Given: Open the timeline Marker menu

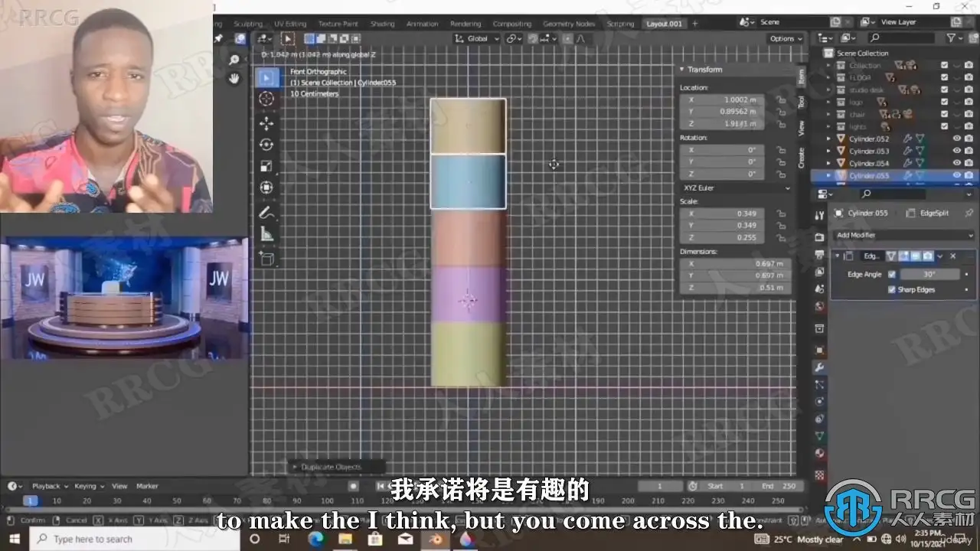Looking at the screenshot, I should point(147,486).
